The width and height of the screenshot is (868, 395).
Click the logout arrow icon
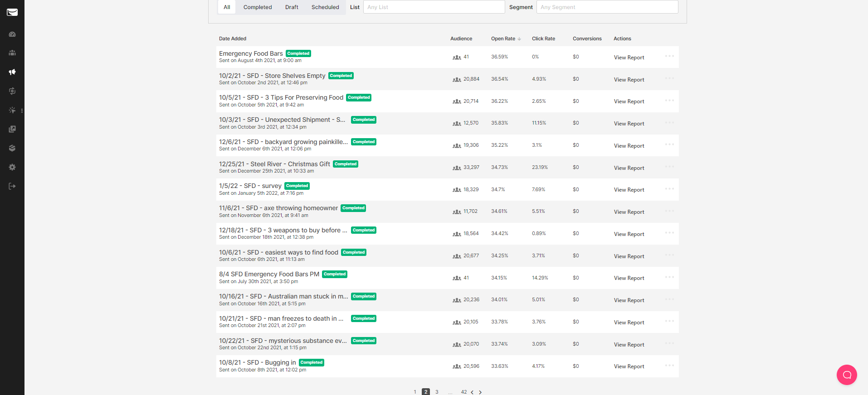12,186
